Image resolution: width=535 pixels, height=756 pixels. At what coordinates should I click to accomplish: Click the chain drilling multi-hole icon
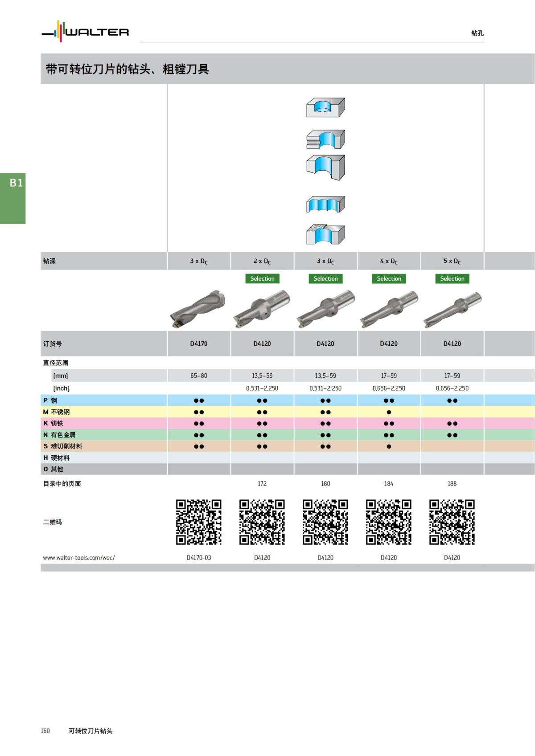[x=325, y=204]
